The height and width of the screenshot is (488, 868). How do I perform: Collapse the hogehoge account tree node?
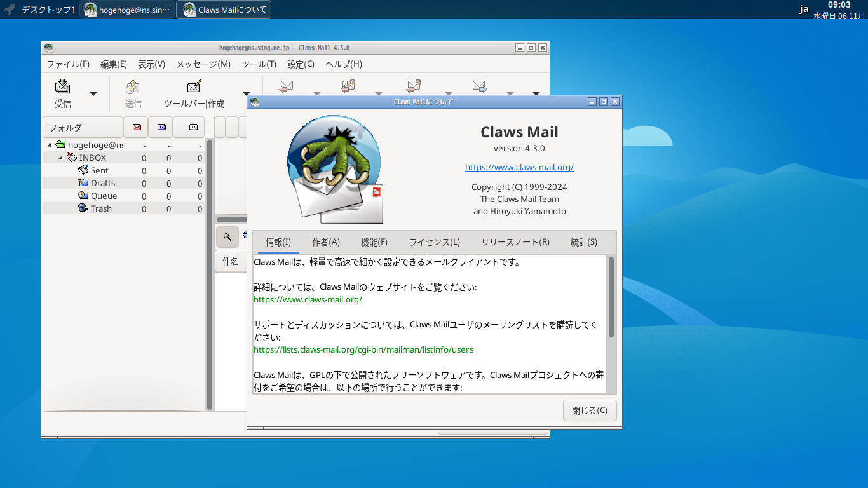tap(50, 146)
